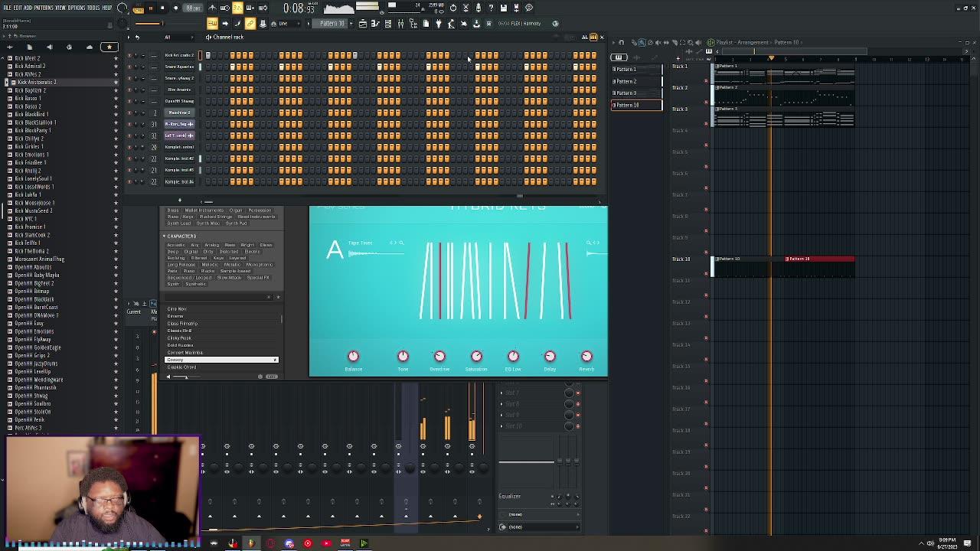Toggle the highlighted countdown-before-recording icon
This screenshot has width=980, height=551.
tap(237, 8)
